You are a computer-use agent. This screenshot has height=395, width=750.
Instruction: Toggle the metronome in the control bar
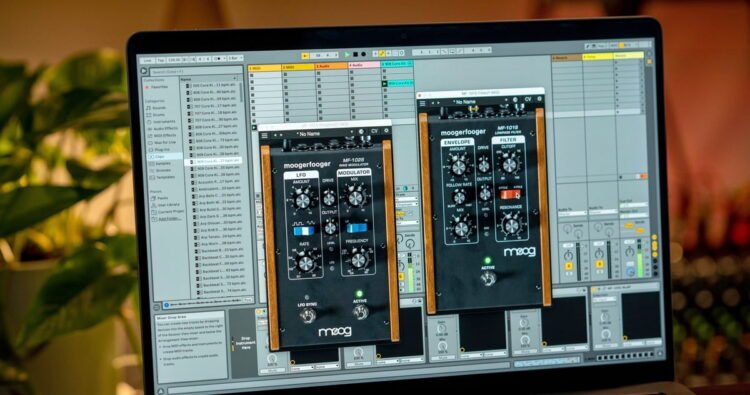click(220, 59)
